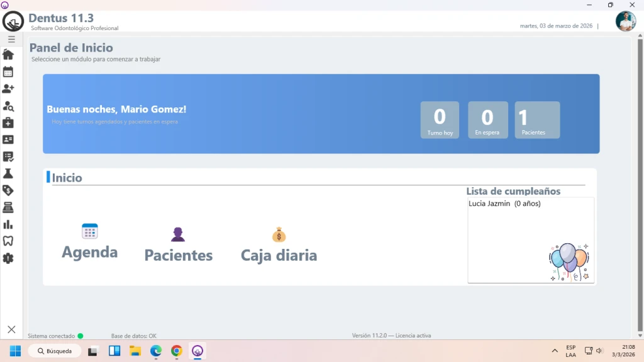Image resolution: width=644 pixels, height=362 pixels.
Task: Click the Versión 11.2.0 license text
Action: click(391, 336)
